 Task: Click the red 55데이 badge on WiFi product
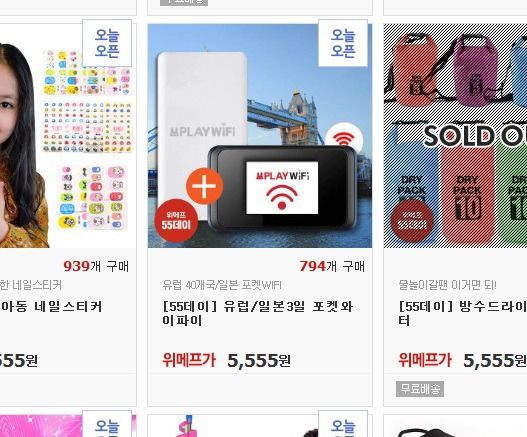pos(176,221)
